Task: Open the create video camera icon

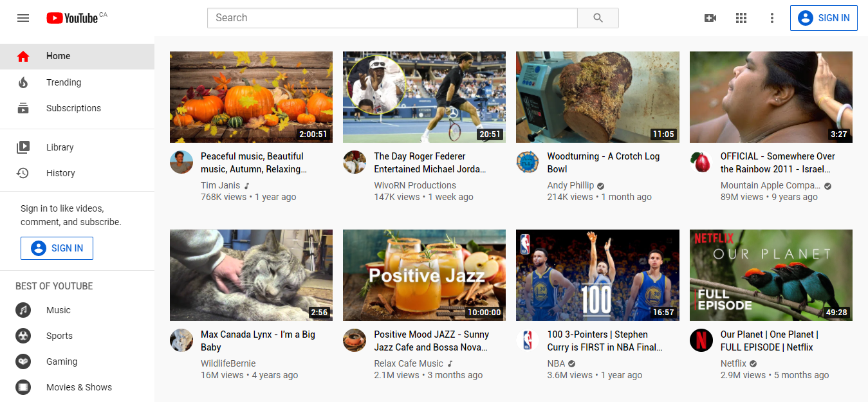Action: click(x=710, y=18)
